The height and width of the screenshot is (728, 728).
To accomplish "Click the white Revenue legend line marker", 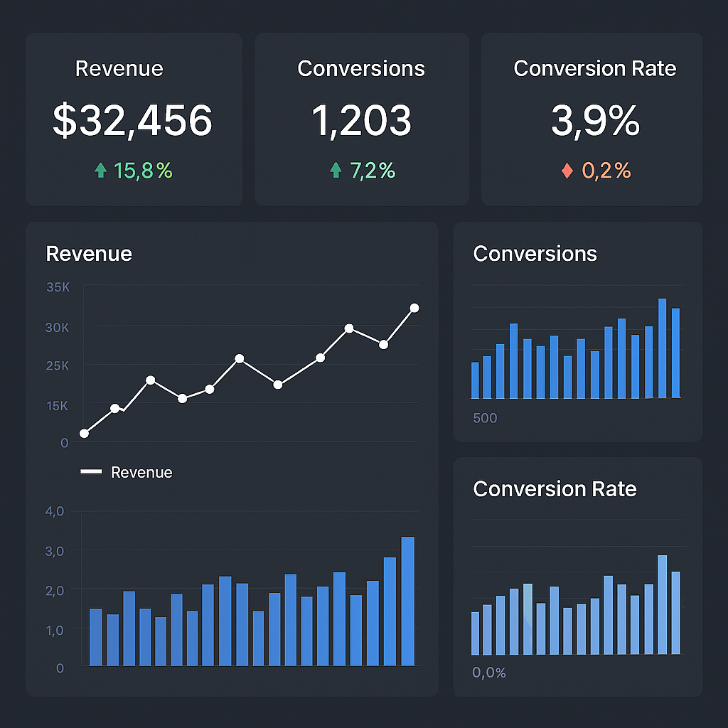I will [x=92, y=472].
